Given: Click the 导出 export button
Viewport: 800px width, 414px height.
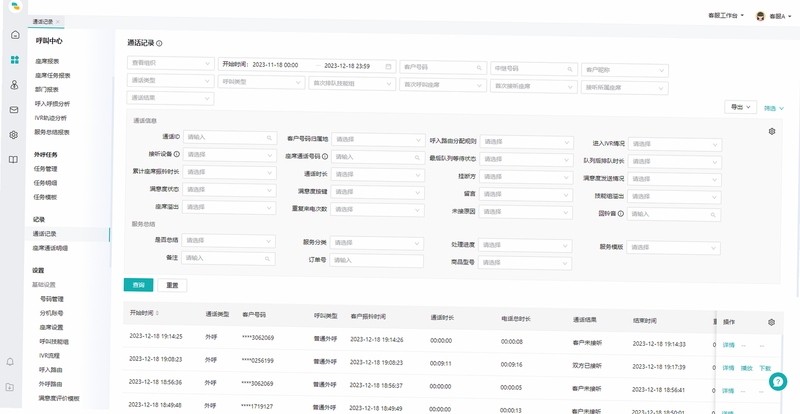Looking at the screenshot, I should tap(740, 107).
